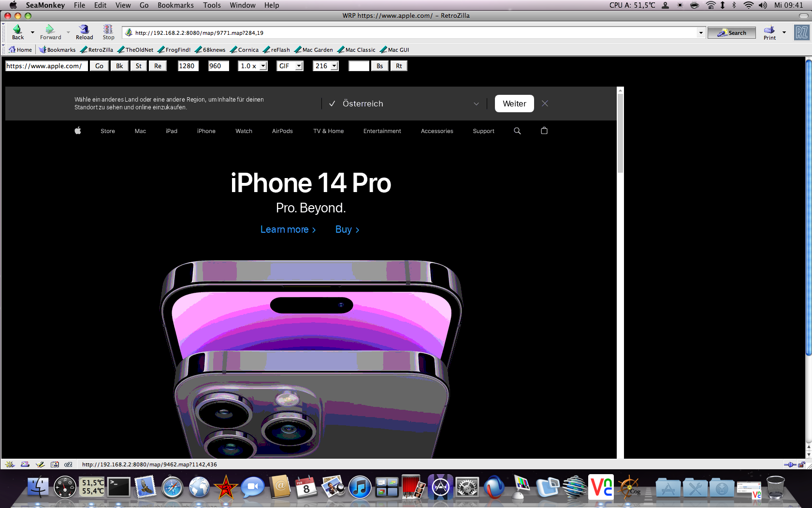Open Finder from the Dock
The width and height of the screenshot is (812, 508).
(38, 487)
